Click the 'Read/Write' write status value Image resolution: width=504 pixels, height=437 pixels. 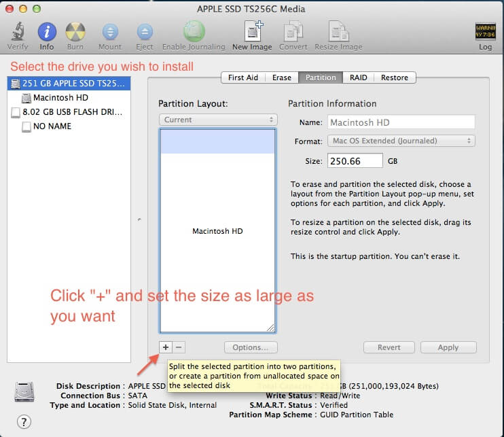[x=340, y=396]
